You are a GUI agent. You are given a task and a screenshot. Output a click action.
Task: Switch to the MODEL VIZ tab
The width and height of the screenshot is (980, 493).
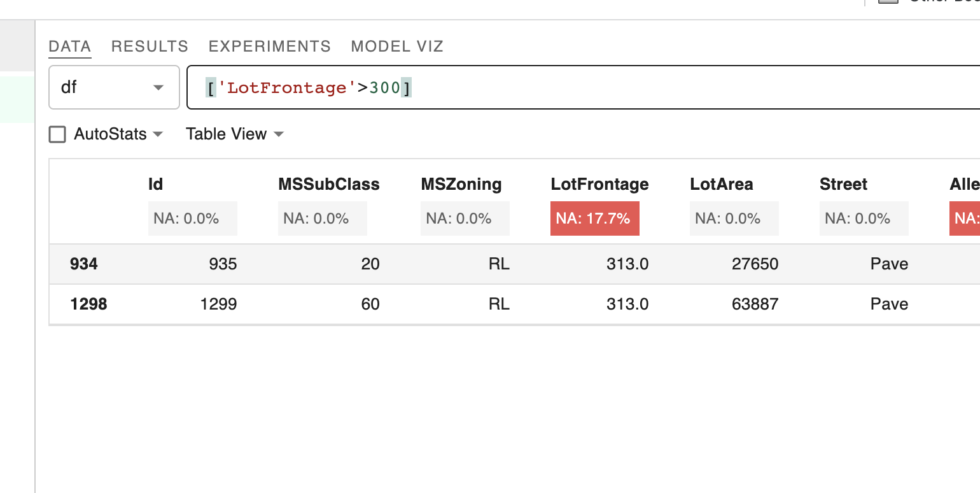coord(397,46)
